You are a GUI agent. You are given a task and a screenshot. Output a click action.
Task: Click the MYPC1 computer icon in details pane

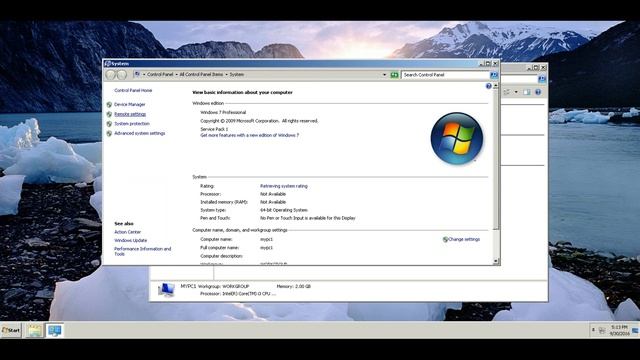[166, 290]
